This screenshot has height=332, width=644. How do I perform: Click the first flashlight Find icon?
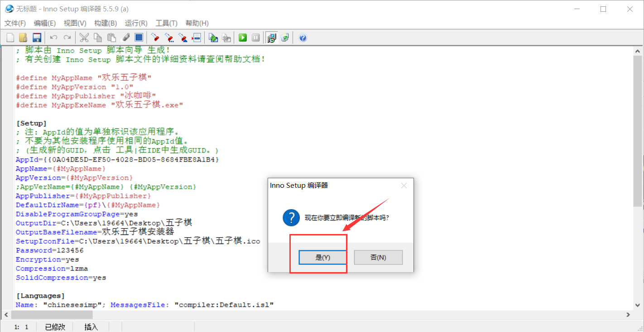coord(155,38)
